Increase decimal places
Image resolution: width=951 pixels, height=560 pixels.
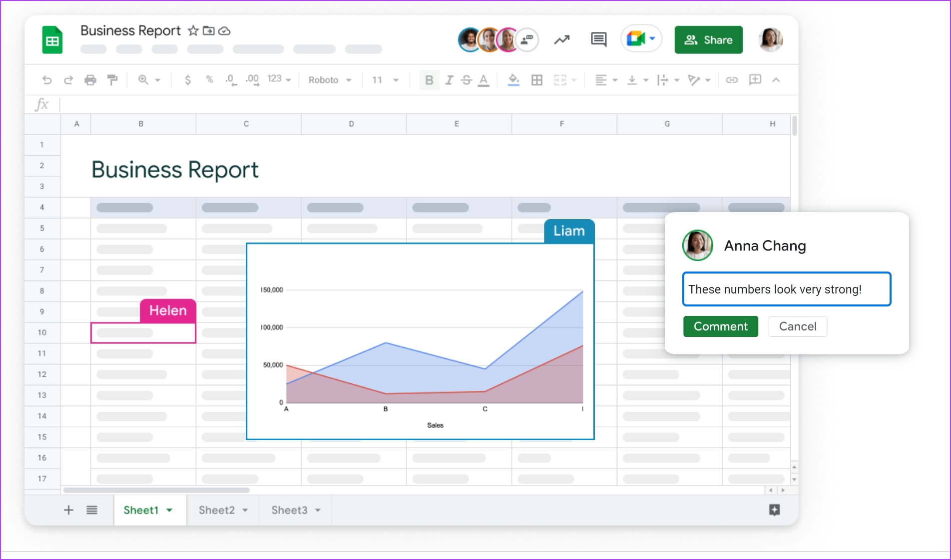tap(252, 80)
